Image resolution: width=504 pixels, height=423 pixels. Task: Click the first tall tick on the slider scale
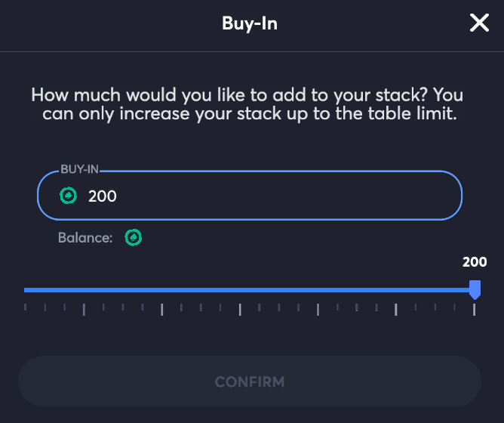pyautogui.click(x=84, y=309)
